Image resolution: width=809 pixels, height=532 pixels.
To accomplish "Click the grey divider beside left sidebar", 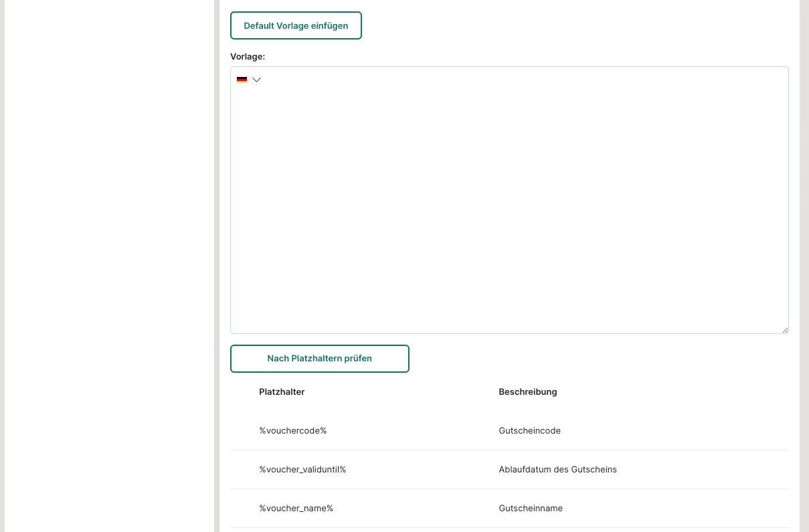I will click(217, 268).
